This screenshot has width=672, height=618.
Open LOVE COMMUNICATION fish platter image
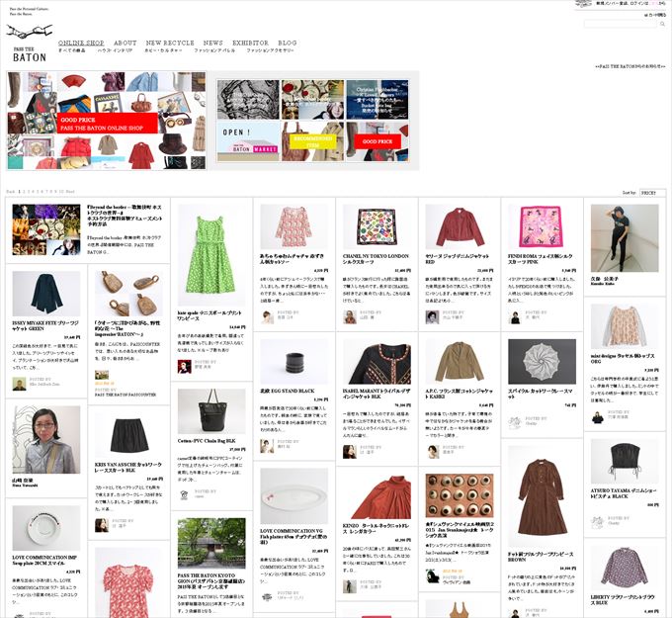pyautogui.click(x=294, y=496)
